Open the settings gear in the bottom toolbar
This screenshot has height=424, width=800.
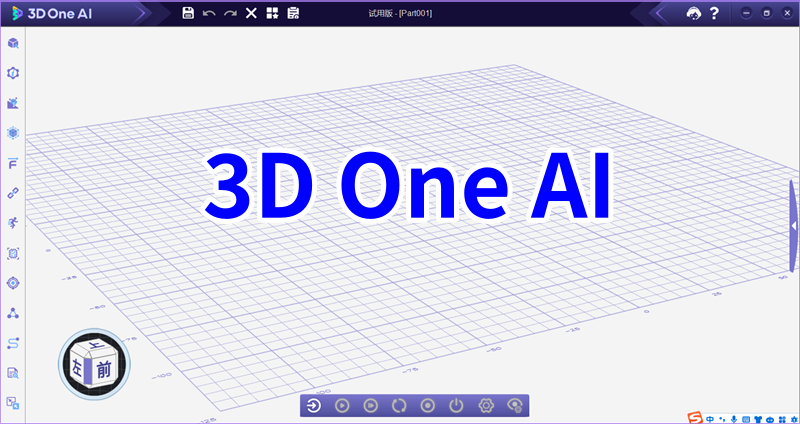486,406
